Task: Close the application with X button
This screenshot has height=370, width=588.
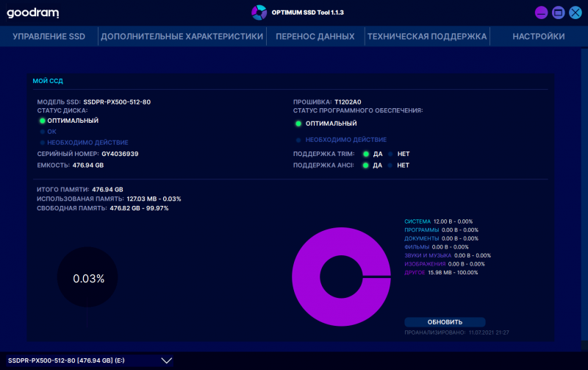Action: coord(576,13)
